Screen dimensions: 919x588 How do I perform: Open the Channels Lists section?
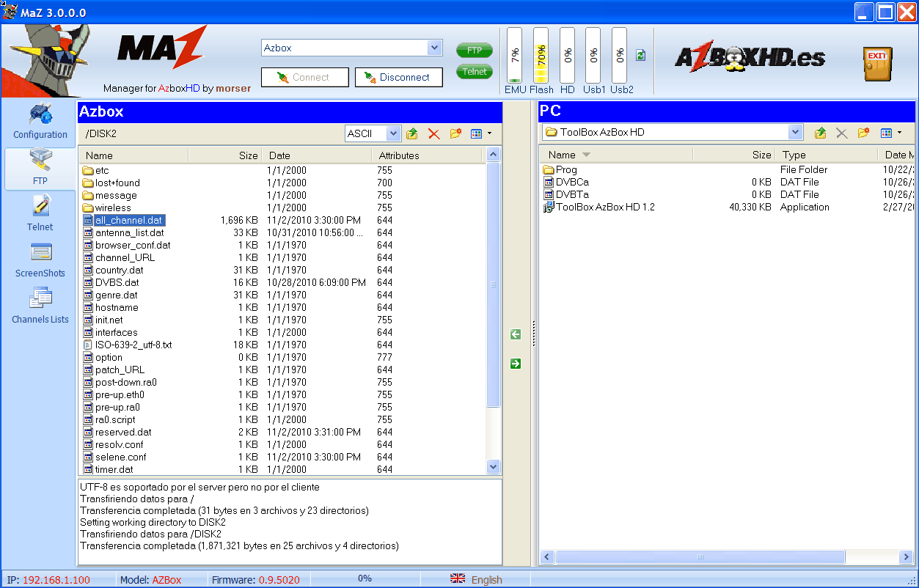click(40, 306)
